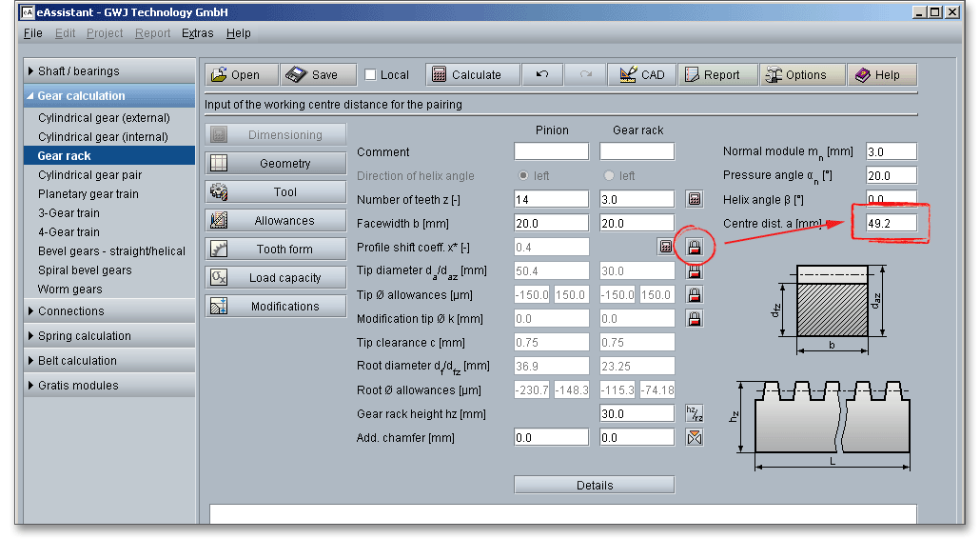Click the lock icon for tip Ø allowances

point(695,295)
